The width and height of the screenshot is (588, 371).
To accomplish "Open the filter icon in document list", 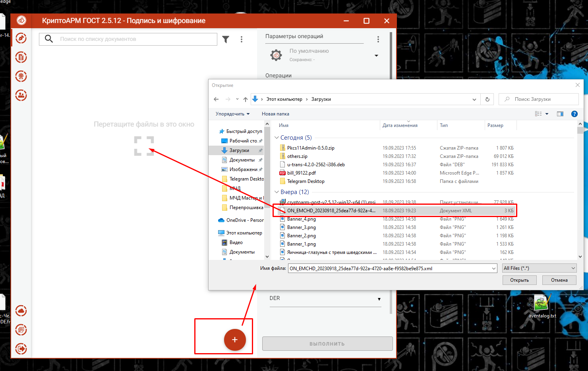I will point(226,39).
